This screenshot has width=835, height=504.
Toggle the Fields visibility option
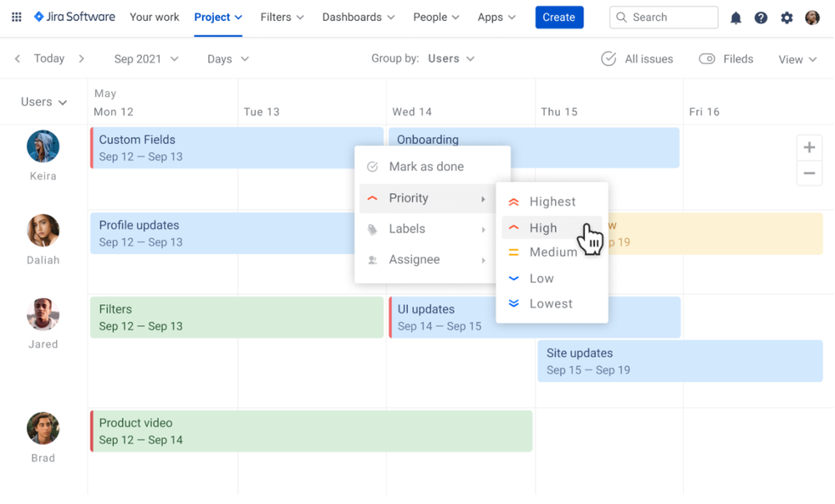pyautogui.click(x=726, y=59)
